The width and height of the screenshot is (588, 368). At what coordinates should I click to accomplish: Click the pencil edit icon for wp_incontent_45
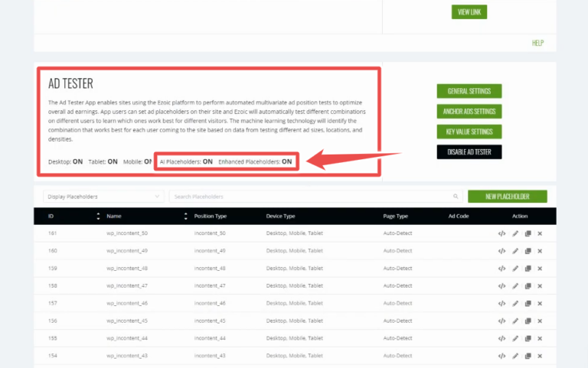pyautogui.click(x=515, y=321)
